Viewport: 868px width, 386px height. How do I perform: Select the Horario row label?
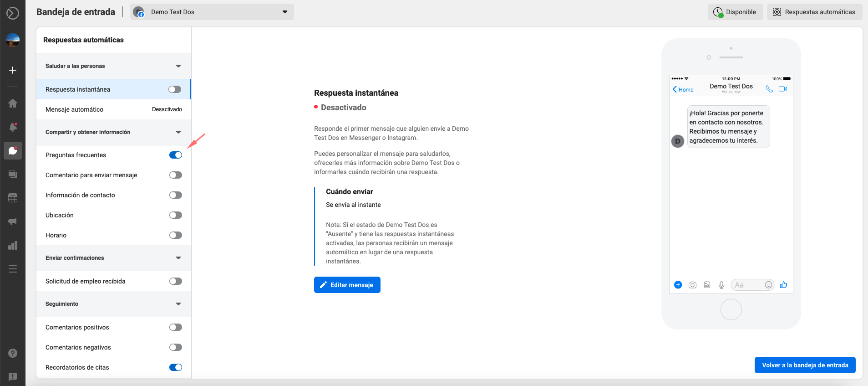[56, 235]
